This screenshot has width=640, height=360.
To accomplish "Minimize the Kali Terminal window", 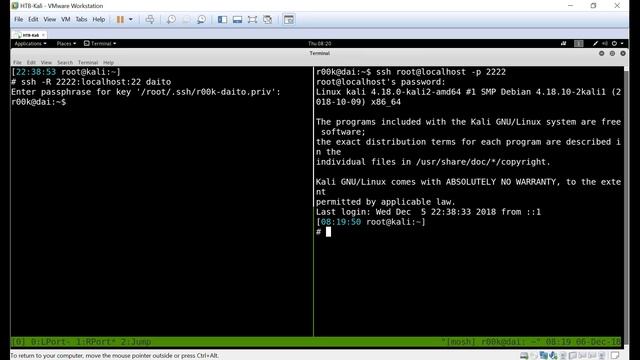I will (602, 53).
